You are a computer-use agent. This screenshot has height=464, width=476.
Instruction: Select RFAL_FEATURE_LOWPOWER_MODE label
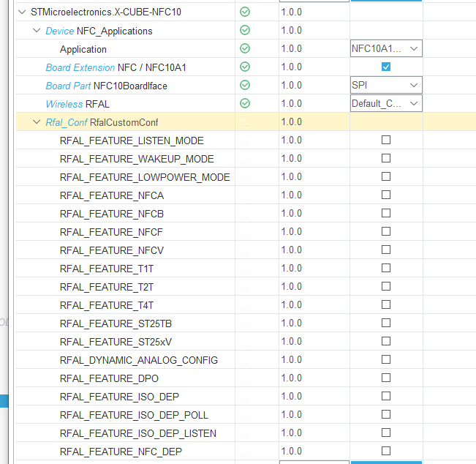tap(145, 177)
